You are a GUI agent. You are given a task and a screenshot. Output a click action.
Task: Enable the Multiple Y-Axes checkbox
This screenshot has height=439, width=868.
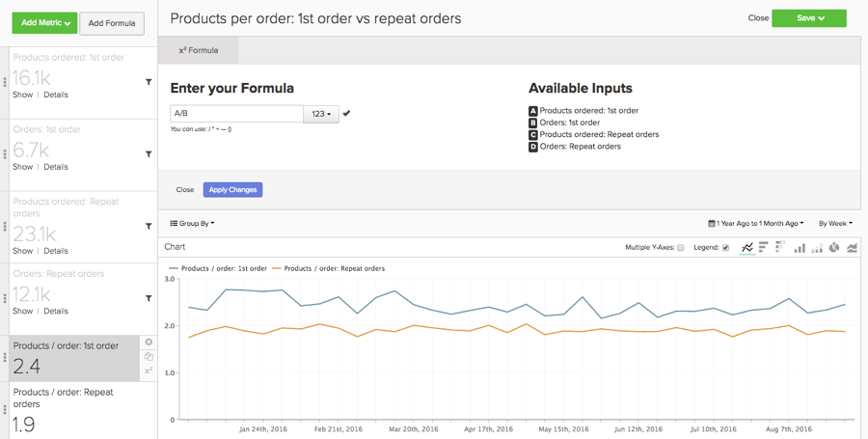tap(680, 248)
